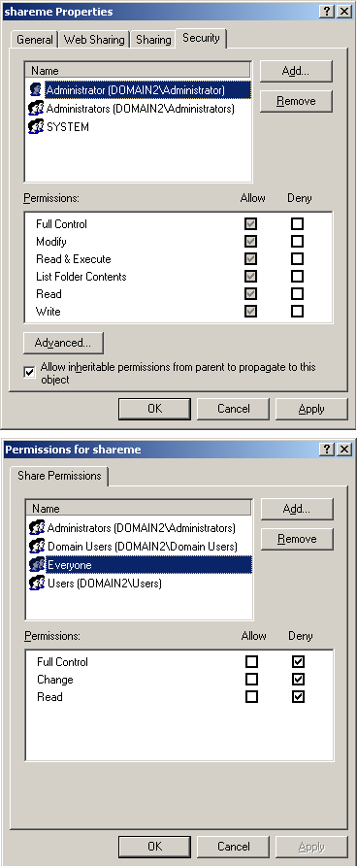
Task: Switch to the General tab
Action: coord(35,40)
